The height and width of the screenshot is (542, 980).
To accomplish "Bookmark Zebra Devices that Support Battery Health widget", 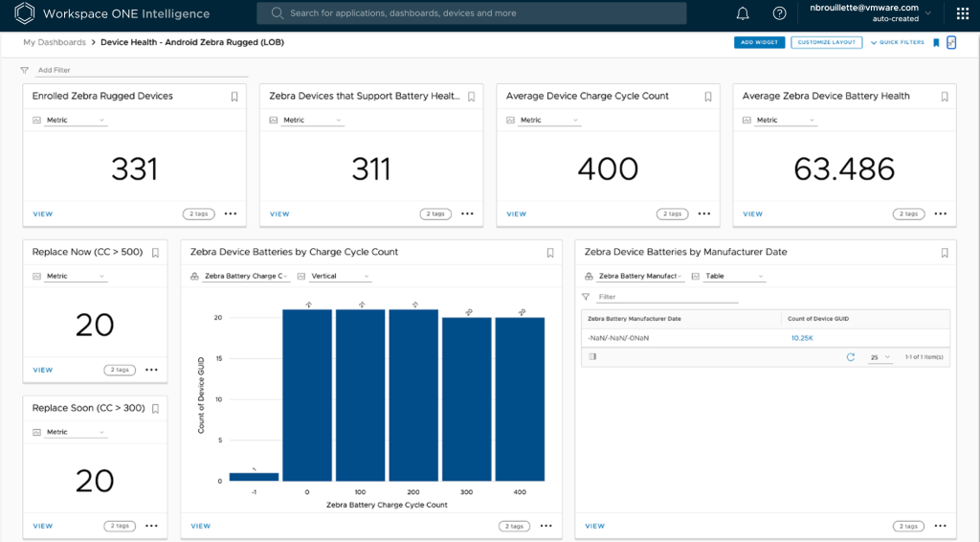I will (471, 97).
